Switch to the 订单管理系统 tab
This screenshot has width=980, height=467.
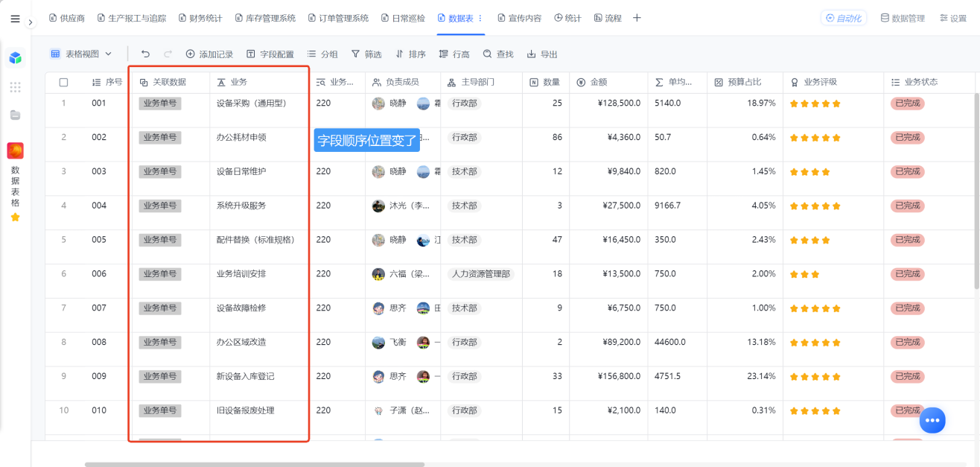[x=338, y=18]
